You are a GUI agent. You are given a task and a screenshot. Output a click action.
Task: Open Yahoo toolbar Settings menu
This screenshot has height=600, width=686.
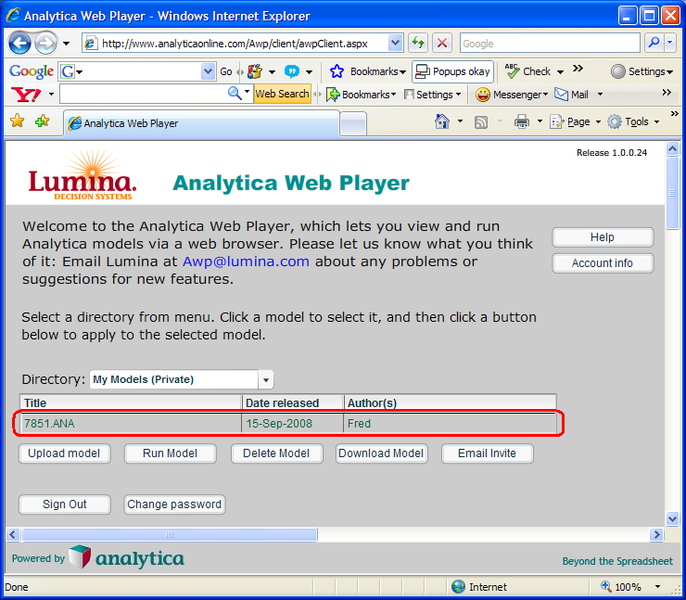433,95
